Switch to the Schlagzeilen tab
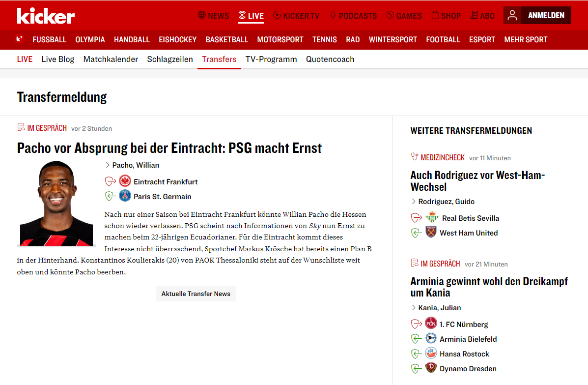Screen dimensions: 588x385 click(x=170, y=59)
